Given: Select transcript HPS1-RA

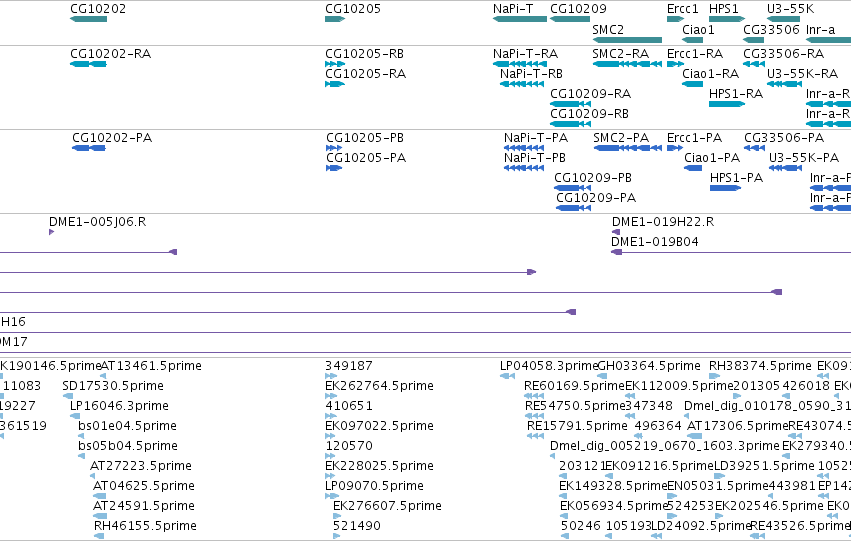Looking at the screenshot, I should pos(727,104).
